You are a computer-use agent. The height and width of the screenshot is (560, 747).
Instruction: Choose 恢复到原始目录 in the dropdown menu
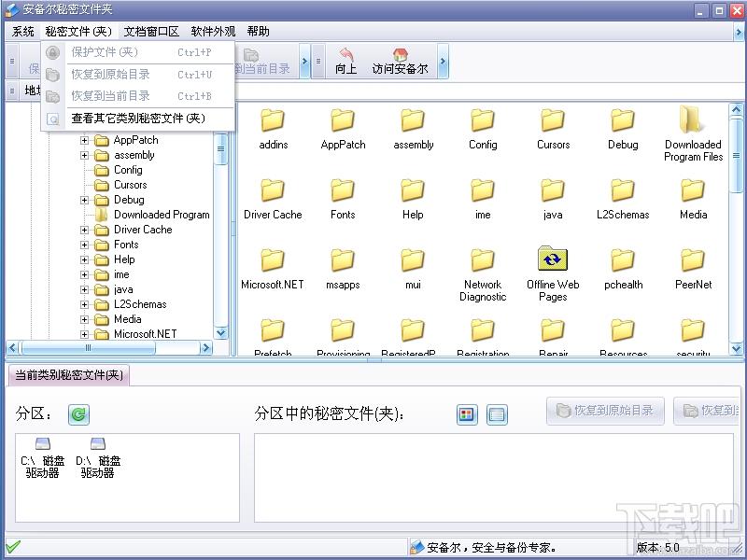(138, 75)
